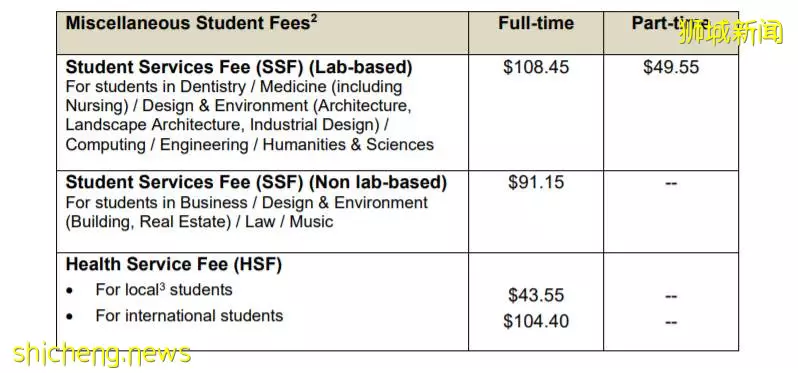Click the $43.55 local student fee
Image resolution: width=798 pixels, height=373 pixels.
[536, 295]
